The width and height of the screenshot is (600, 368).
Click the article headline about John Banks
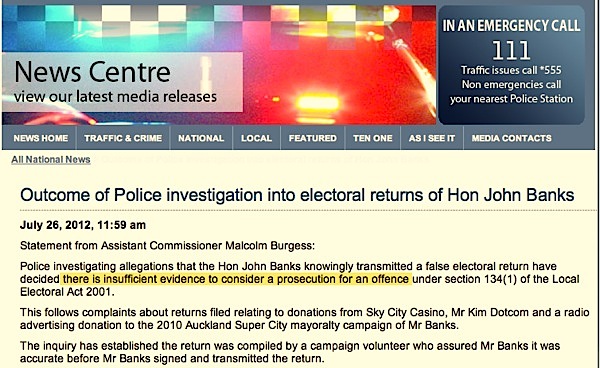pyautogui.click(x=297, y=195)
